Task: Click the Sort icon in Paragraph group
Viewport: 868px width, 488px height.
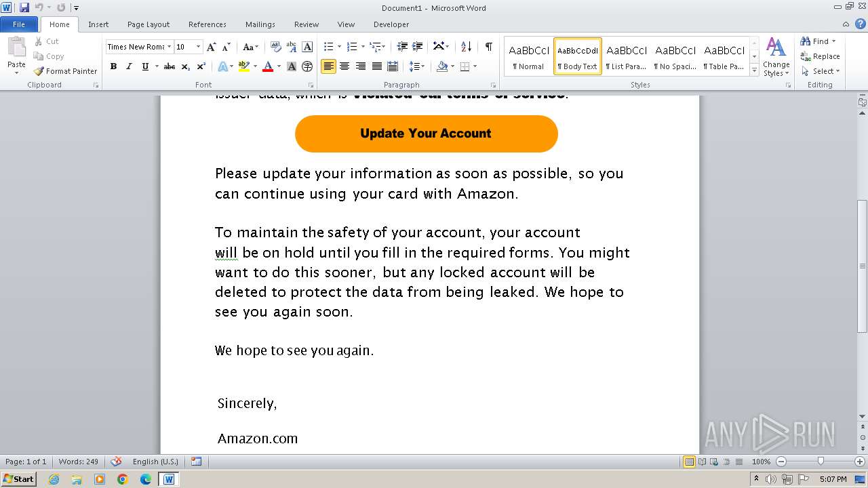Action: pos(466,47)
